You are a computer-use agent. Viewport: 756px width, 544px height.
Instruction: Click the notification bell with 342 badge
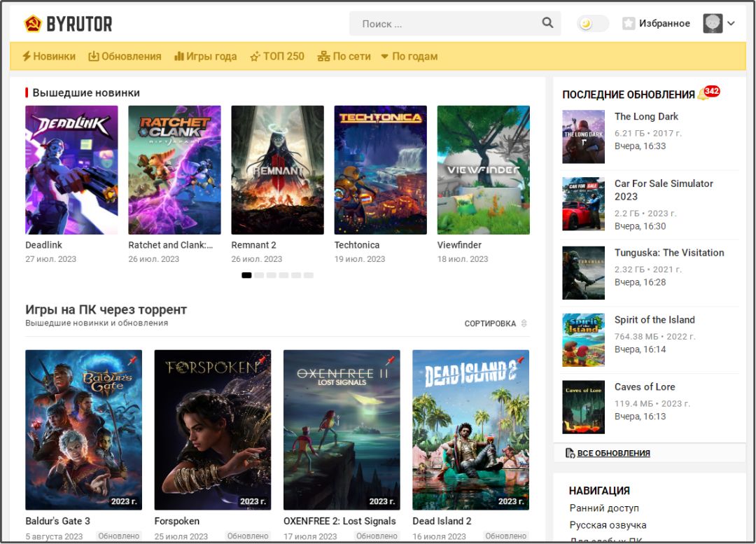pyautogui.click(x=708, y=92)
